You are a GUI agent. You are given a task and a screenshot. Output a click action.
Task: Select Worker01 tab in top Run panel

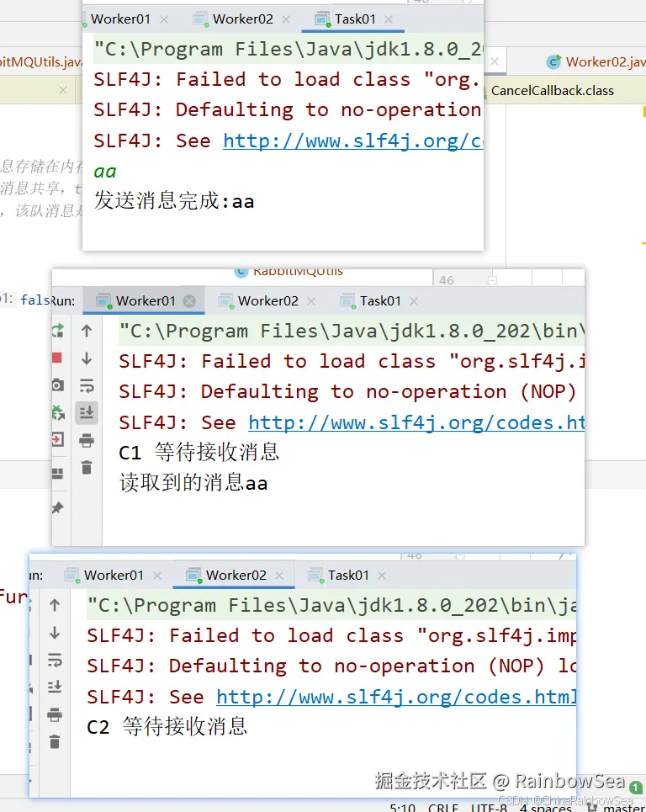[120, 19]
